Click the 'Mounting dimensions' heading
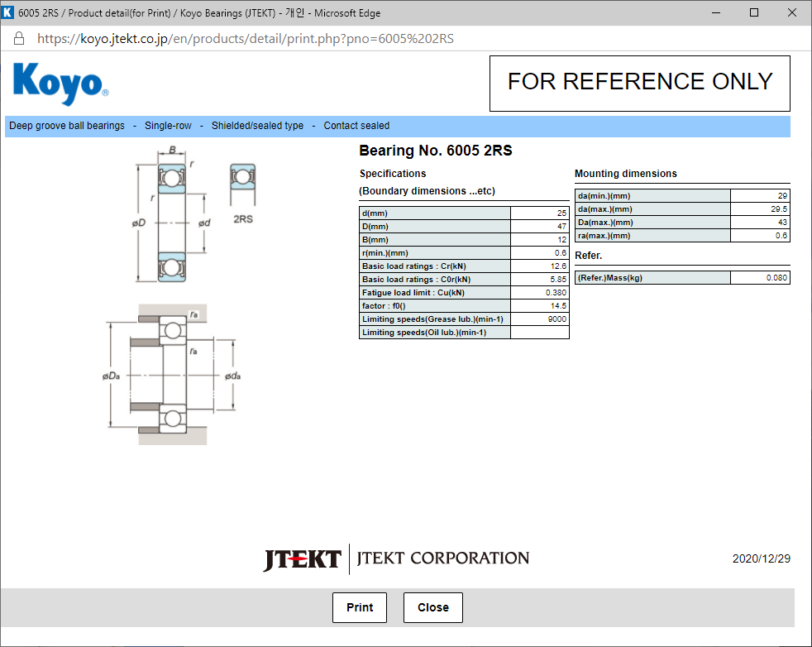This screenshot has width=812, height=647. (626, 174)
